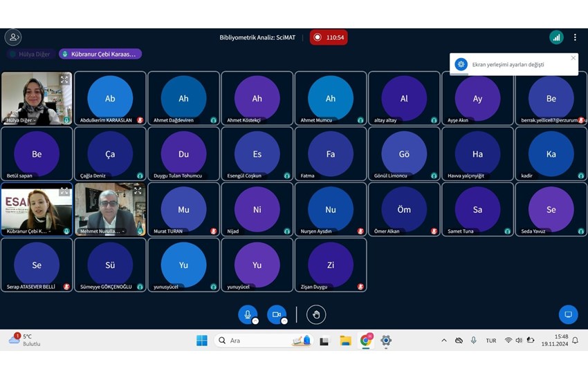588x380 pixels.
Task: Open Windows Start menu
Action: (202, 341)
